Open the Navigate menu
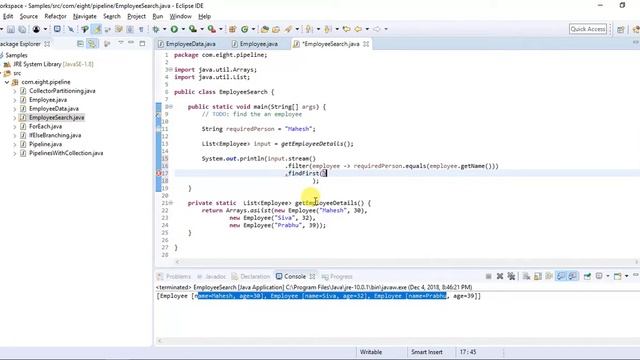This screenshot has height=360, width=640. [84, 16]
